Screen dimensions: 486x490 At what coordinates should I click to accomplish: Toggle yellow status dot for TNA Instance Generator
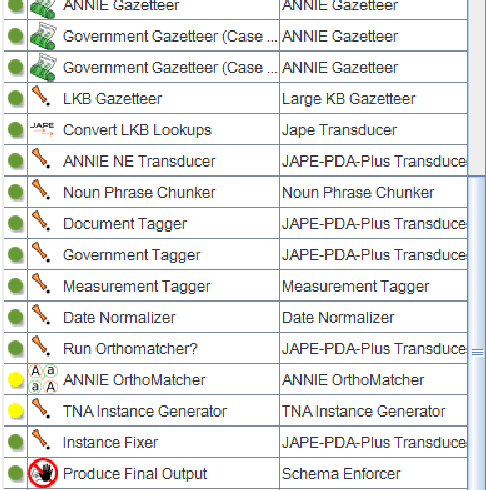15,411
